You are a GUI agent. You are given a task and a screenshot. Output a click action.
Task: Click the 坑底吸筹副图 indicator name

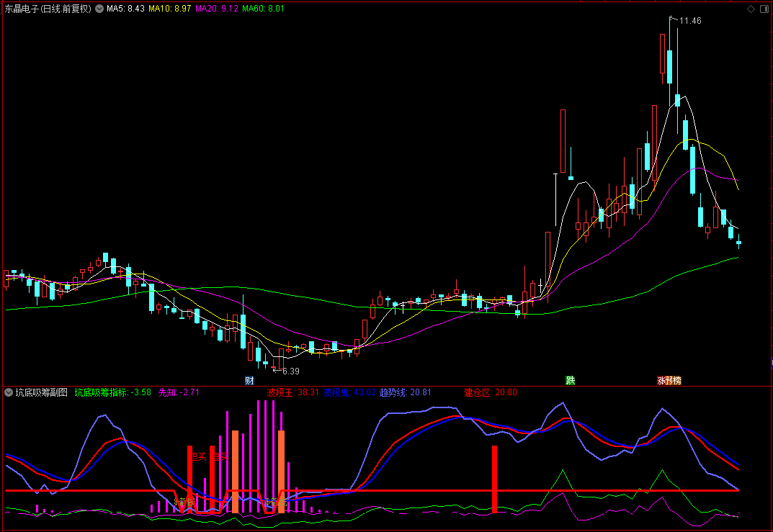pos(41,392)
